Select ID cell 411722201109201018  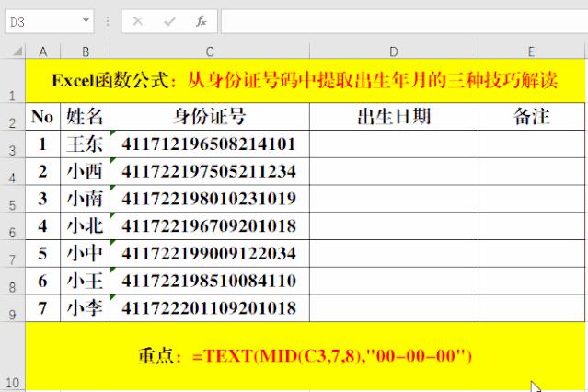[x=210, y=308]
